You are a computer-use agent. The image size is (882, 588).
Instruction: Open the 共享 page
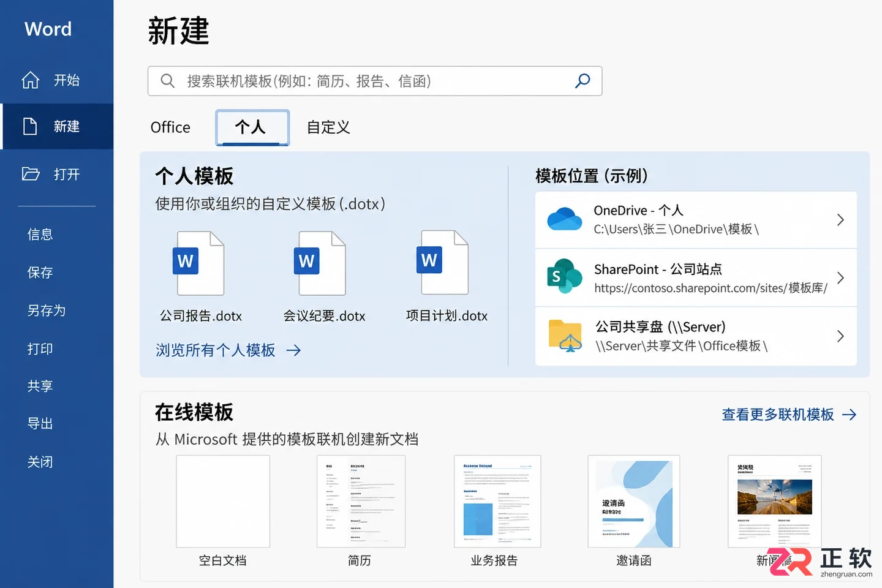[x=40, y=386]
